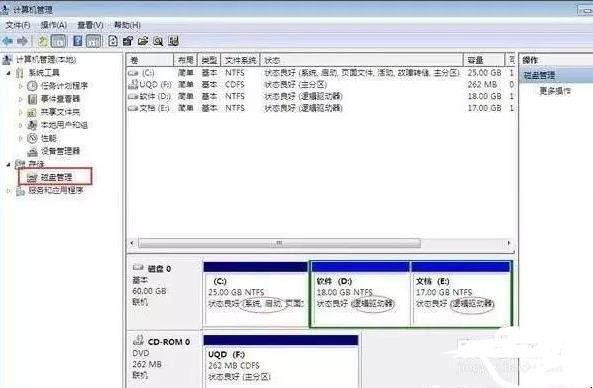The image size is (593, 388).
Task: Select 磁盘管理 in the tree
Action: click(55, 177)
